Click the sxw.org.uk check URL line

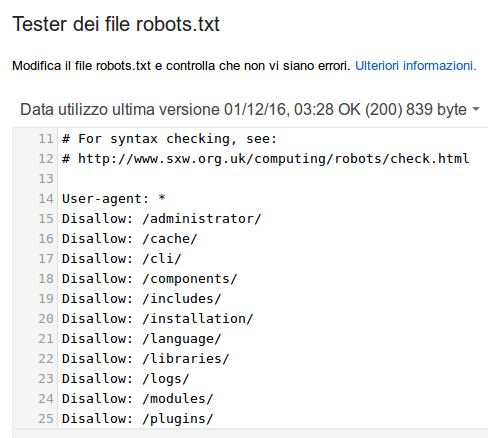click(x=266, y=159)
